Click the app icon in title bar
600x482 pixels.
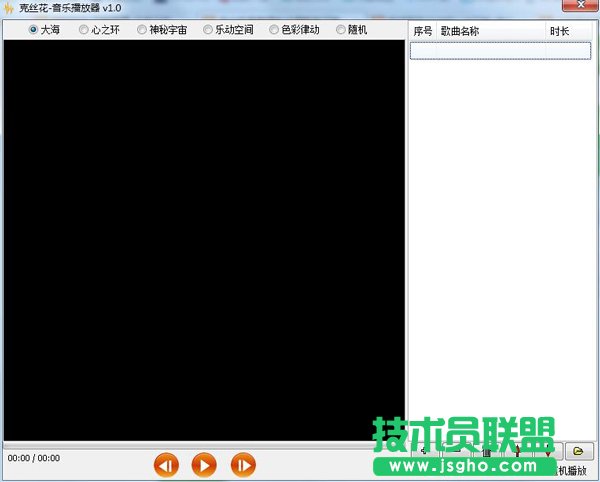tap(8, 8)
